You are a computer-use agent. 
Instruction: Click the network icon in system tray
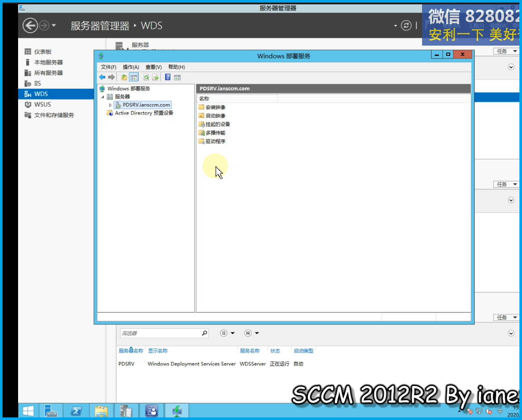[479, 411]
